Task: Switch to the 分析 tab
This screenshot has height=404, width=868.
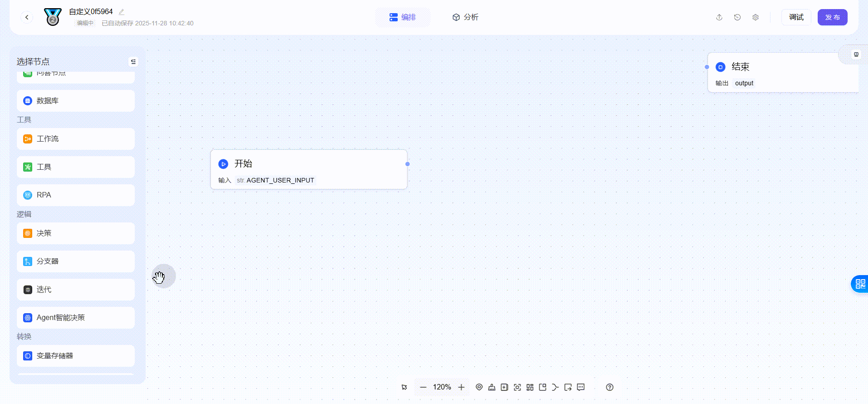Action: 465,17
